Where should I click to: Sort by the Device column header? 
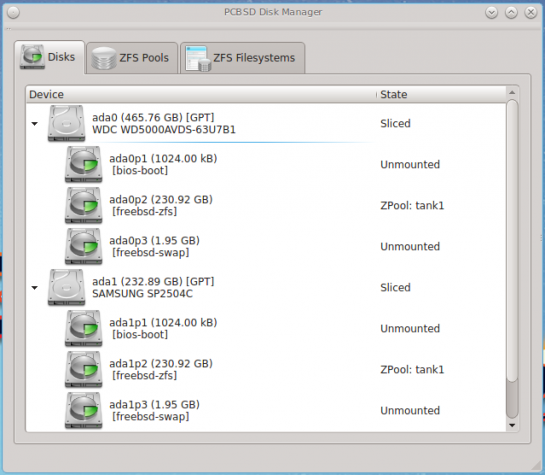tap(201, 94)
